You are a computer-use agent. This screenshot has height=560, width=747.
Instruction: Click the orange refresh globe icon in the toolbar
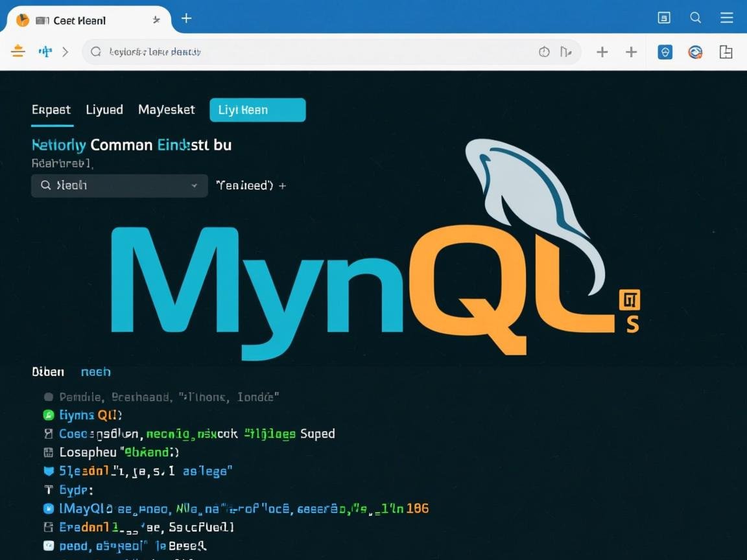[695, 52]
